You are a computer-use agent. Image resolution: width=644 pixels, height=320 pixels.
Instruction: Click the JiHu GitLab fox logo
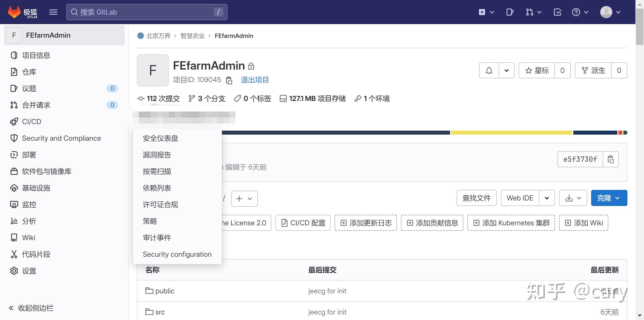14,12
